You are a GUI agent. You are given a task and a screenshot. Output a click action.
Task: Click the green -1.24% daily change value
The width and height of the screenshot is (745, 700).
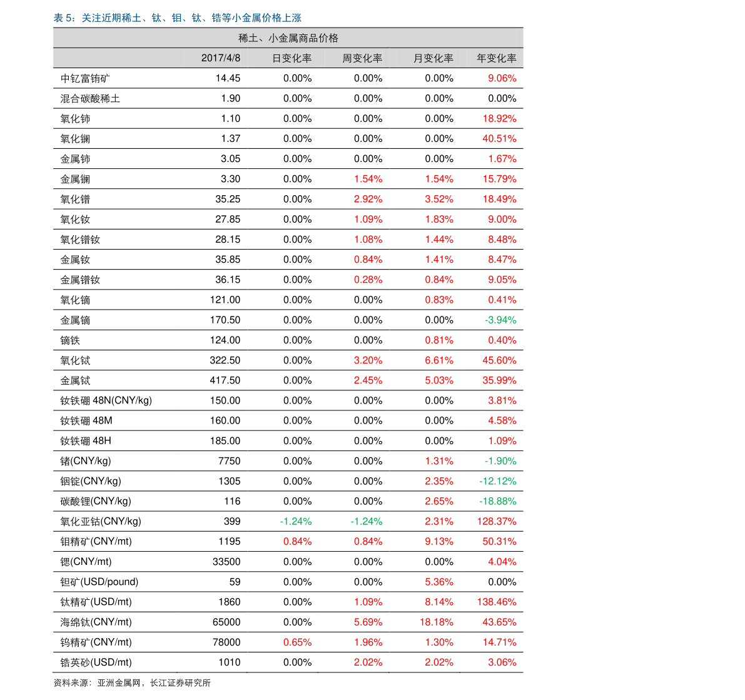295,521
